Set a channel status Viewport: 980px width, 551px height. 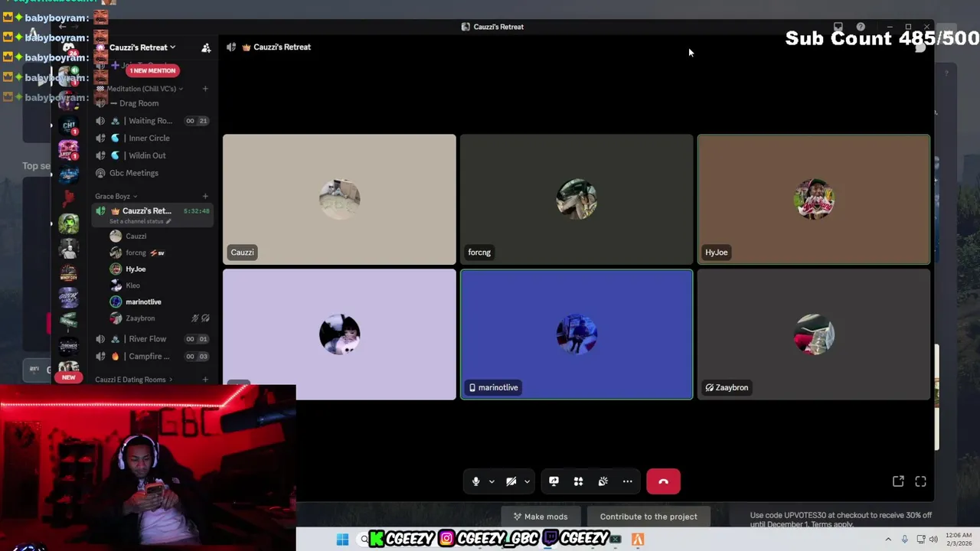tap(140, 222)
